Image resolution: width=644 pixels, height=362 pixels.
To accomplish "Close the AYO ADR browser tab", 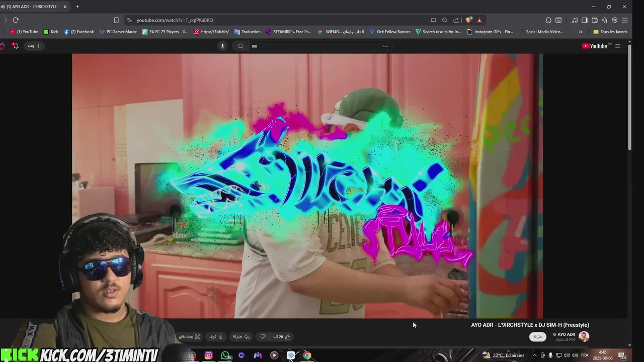I will (65, 7).
